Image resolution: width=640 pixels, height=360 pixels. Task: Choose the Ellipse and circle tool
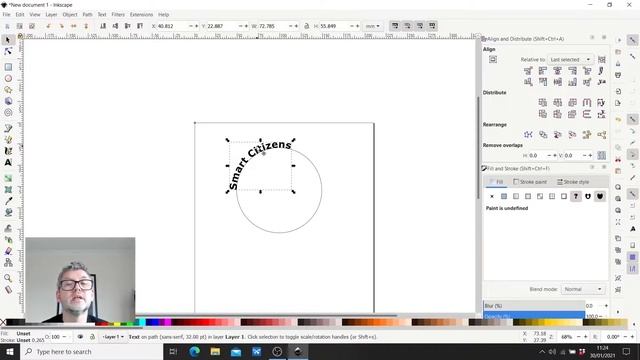pyautogui.click(x=8, y=78)
